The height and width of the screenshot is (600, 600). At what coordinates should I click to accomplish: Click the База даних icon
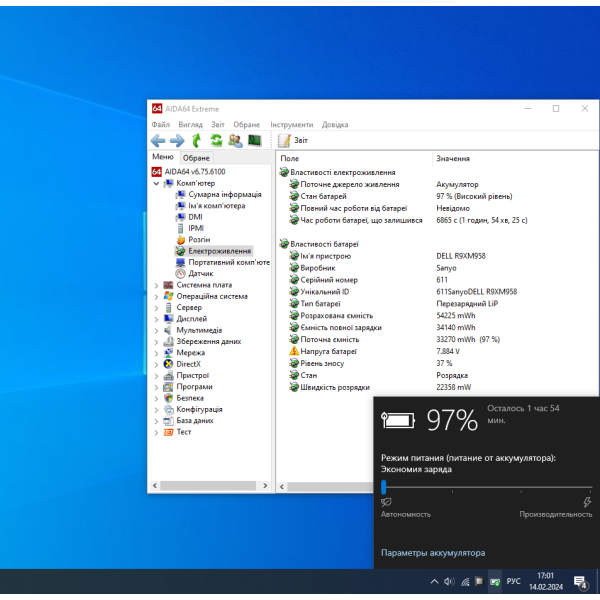pos(168,421)
